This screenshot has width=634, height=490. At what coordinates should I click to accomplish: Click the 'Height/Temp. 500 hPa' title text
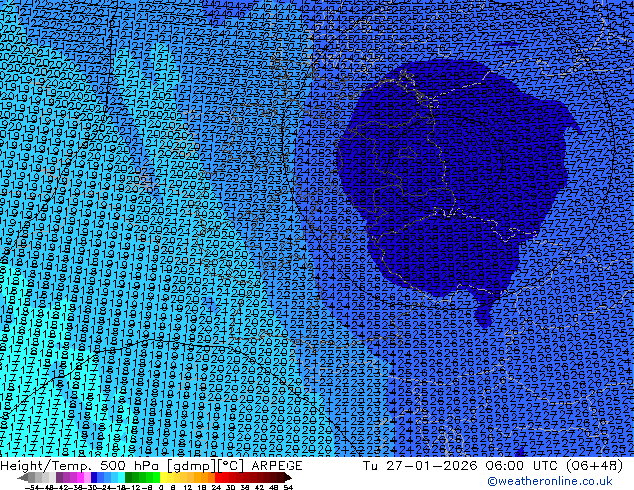click(x=81, y=466)
